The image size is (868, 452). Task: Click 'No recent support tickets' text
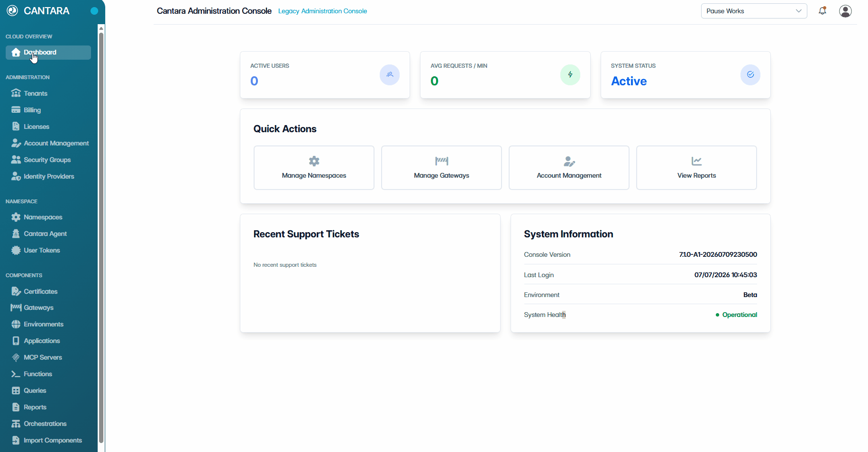click(285, 265)
